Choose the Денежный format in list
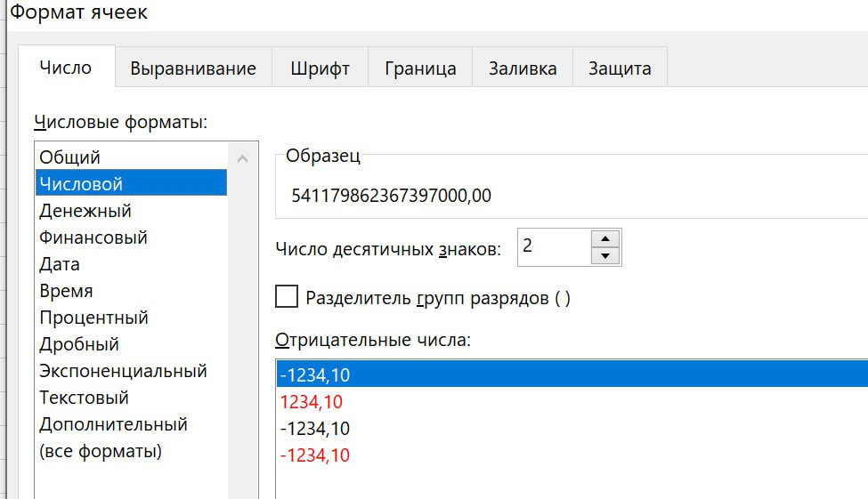Image resolution: width=868 pixels, height=499 pixels. click(x=85, y=211)
